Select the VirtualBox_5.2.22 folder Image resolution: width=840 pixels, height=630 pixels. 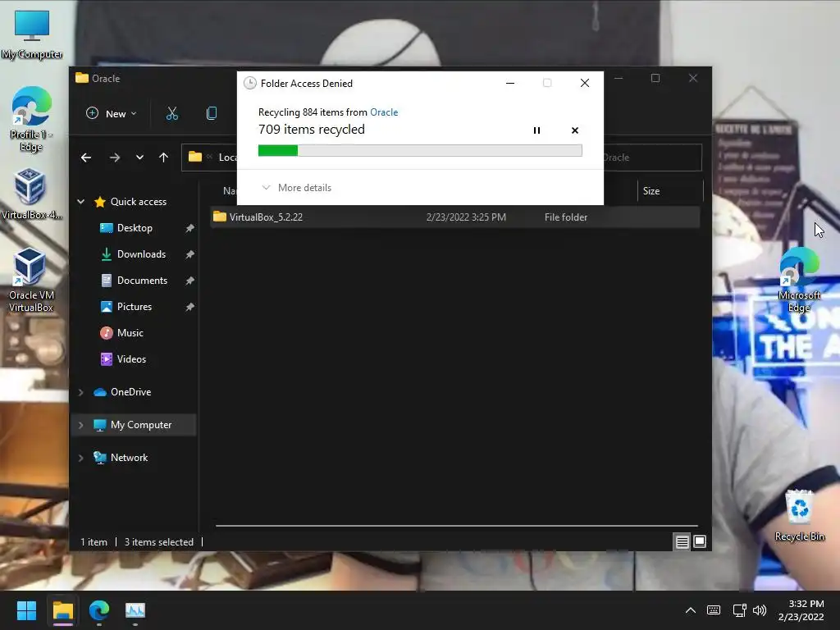455,217
